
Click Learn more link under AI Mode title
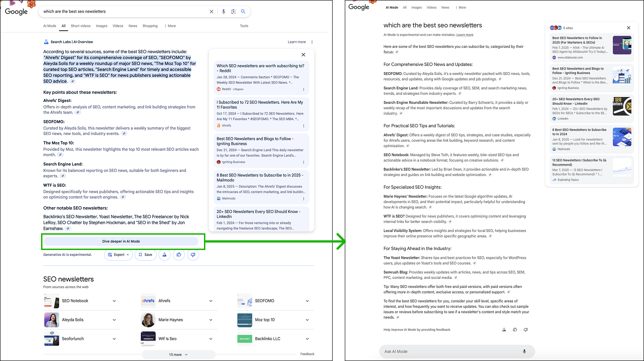coord(465,35)
